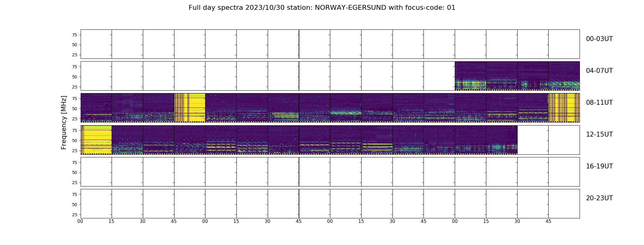Click the 50 MHz tick of the 16-19UT row
The image size is (644, 245).
click(75, 172)
